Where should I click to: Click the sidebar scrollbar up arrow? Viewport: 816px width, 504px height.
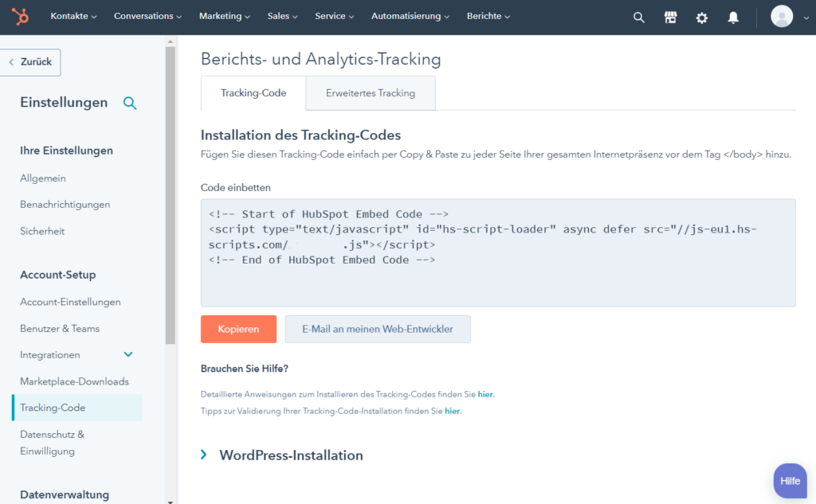[x=171, y=41]
